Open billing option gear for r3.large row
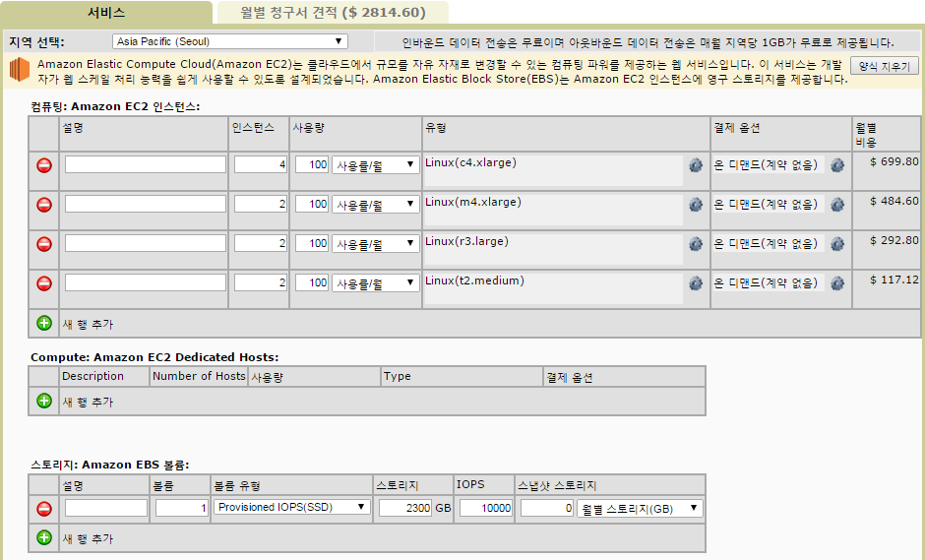This screenshot has height=560, width=925. tap(837, 244)
